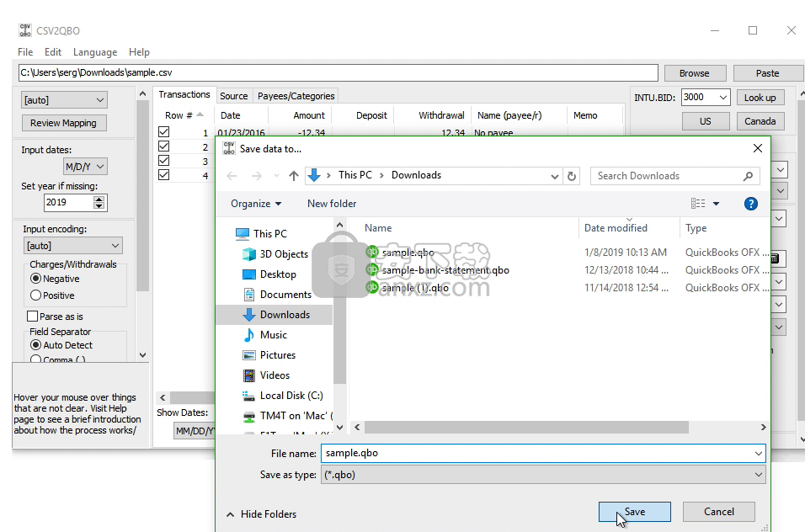Click the Save dialog title icon
805x532 pixels.
click(x=229, y=148)
